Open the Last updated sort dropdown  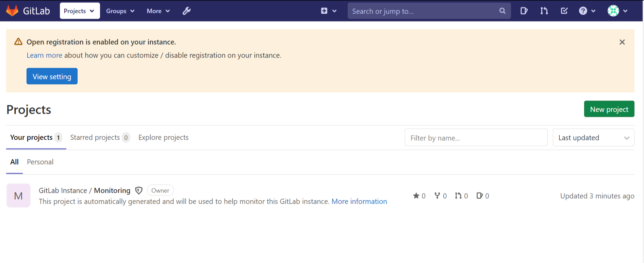coord(593,138)
